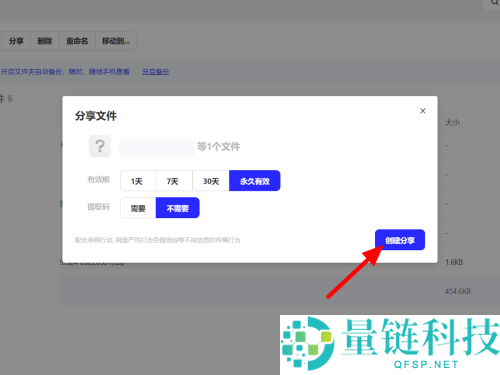Viewport: 500px width, 375px height.
Task: Click the unknown file type question-mark icon
Action: 100,146
